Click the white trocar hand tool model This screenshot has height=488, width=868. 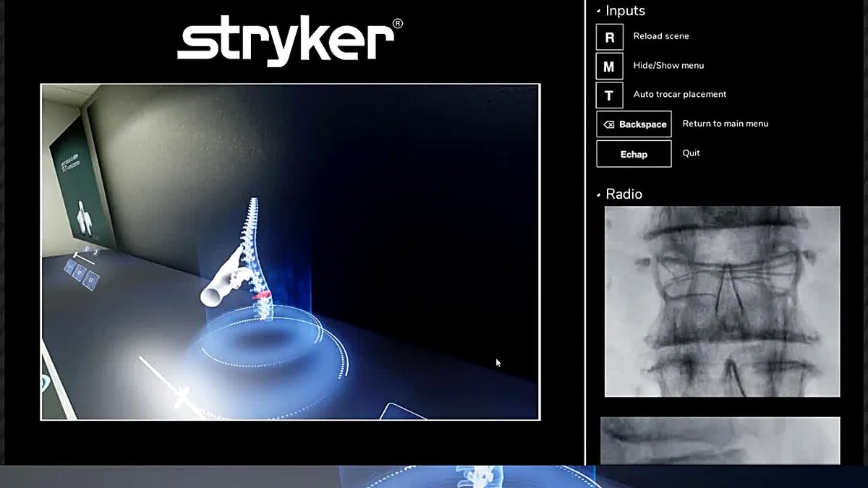click(x=224, y=276)
